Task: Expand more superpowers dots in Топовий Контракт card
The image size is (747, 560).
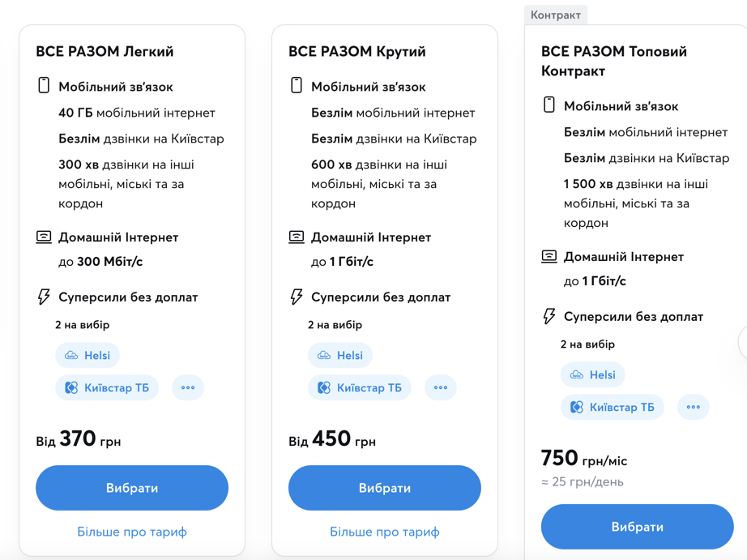Action: tap(694, 407)
